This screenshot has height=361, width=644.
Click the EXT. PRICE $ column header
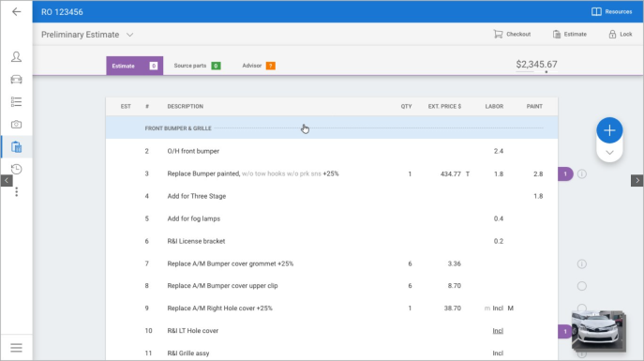coord(444,106)
